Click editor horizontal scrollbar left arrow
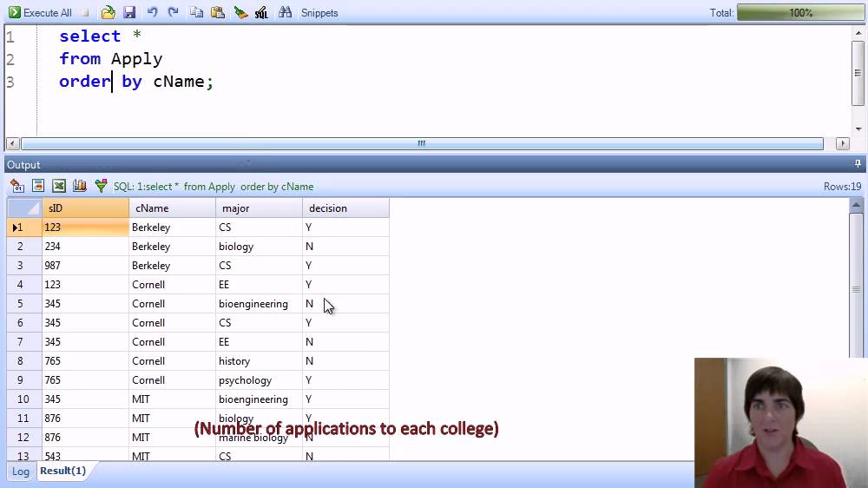This screenshot has width=868, height=488. [x=13, y=143]
